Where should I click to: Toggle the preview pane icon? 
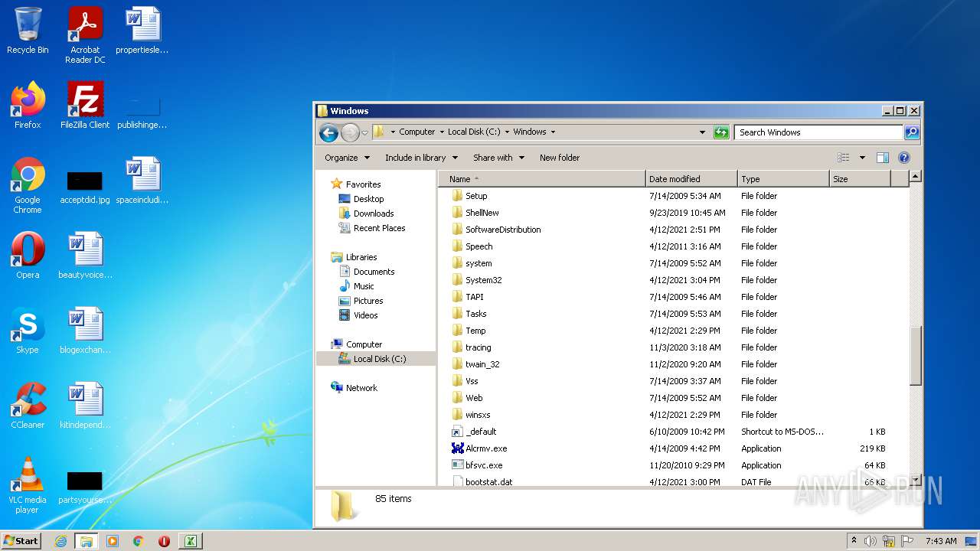[x=883, y=158]
